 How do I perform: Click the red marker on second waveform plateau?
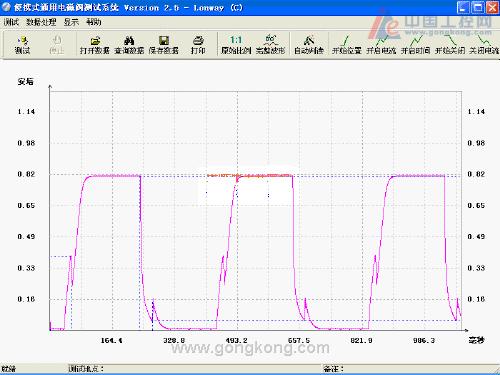[248, 175]
